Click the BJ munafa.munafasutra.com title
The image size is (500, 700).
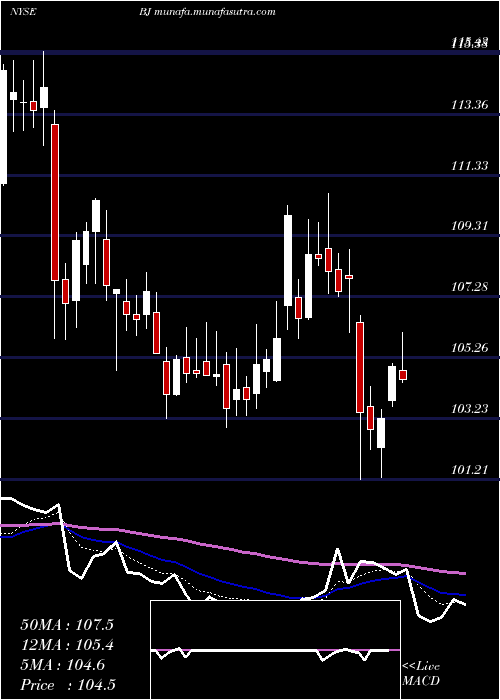(x=207, y=12)
